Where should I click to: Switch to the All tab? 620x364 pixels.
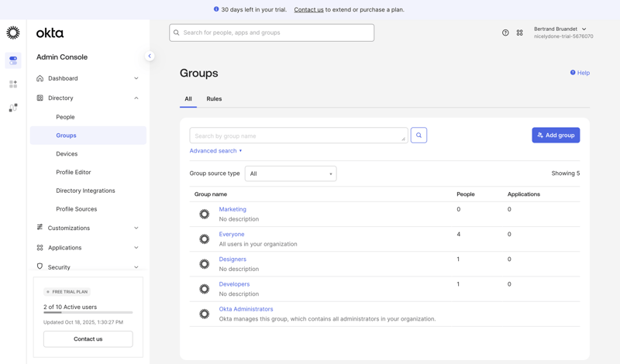(188, 99)
